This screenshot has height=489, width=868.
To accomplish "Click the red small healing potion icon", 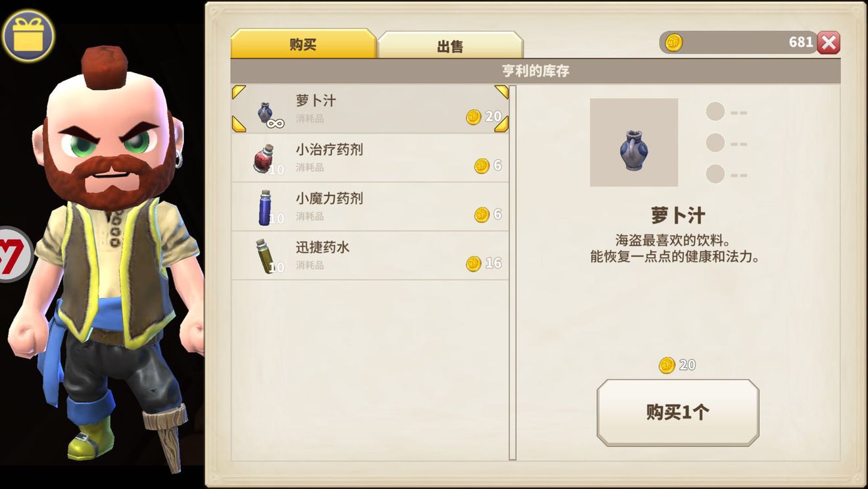I will (264, 159).
